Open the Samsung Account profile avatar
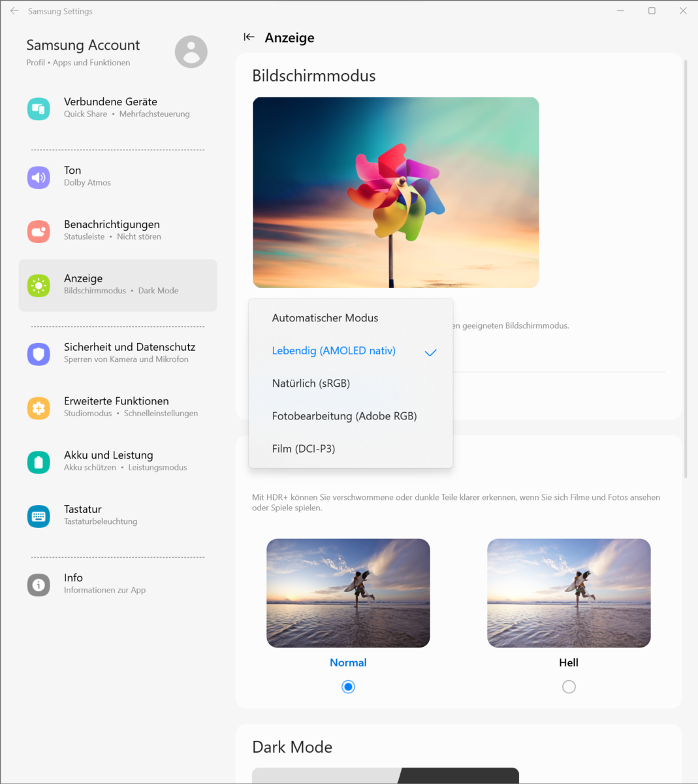The height and width of the screenshot is (784, 698). pyautogui.click(x=191, y=52)
